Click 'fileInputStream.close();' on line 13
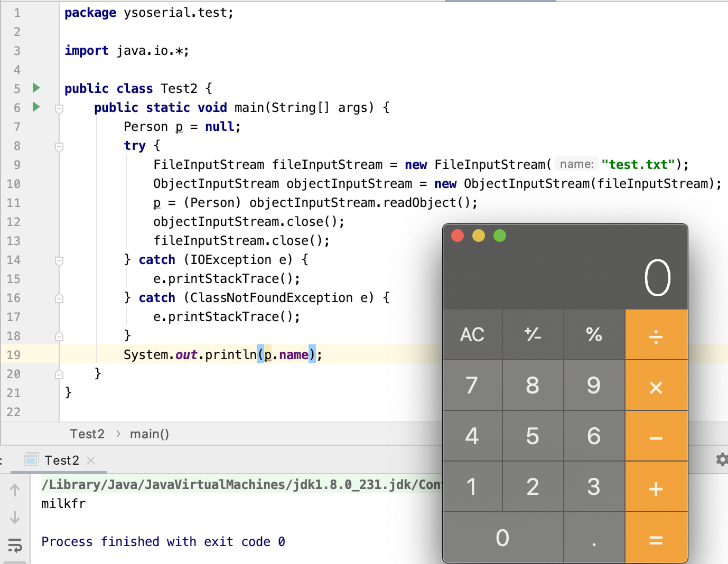The width and height of the screenshot is (728, 564). point(242,241)
